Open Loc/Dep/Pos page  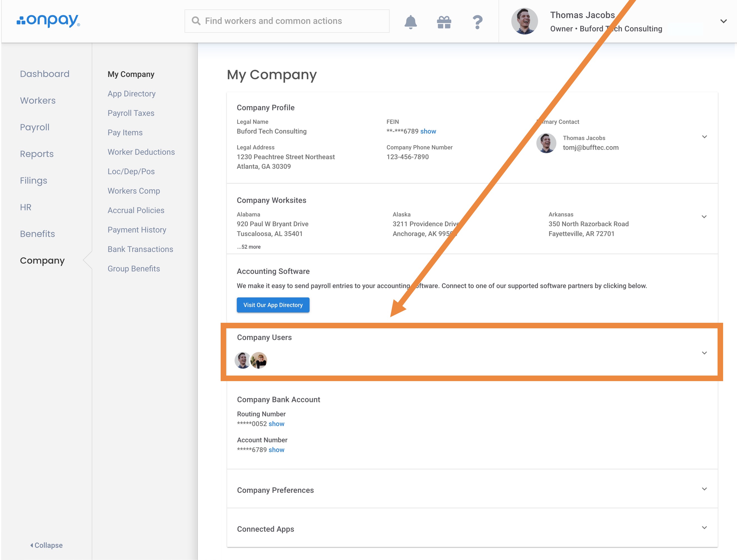(131, 171)
